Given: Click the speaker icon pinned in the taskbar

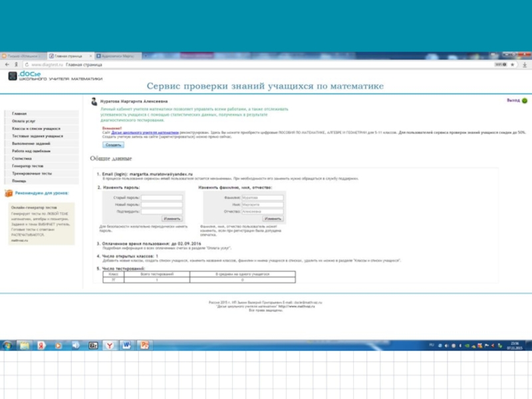Looking at the screenshot, I should click(x=76, y=345).
